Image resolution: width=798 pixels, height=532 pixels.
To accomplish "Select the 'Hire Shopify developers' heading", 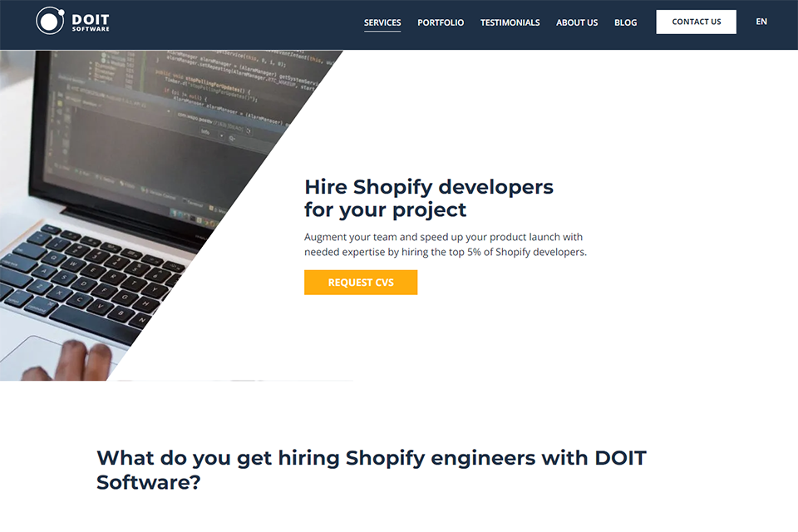I will coord(429,198).
